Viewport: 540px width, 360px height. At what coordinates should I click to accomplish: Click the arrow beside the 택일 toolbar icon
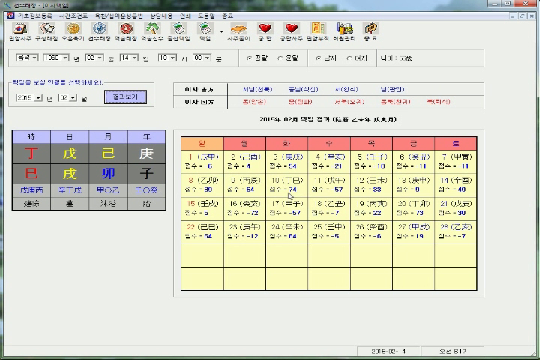point(221,31)
